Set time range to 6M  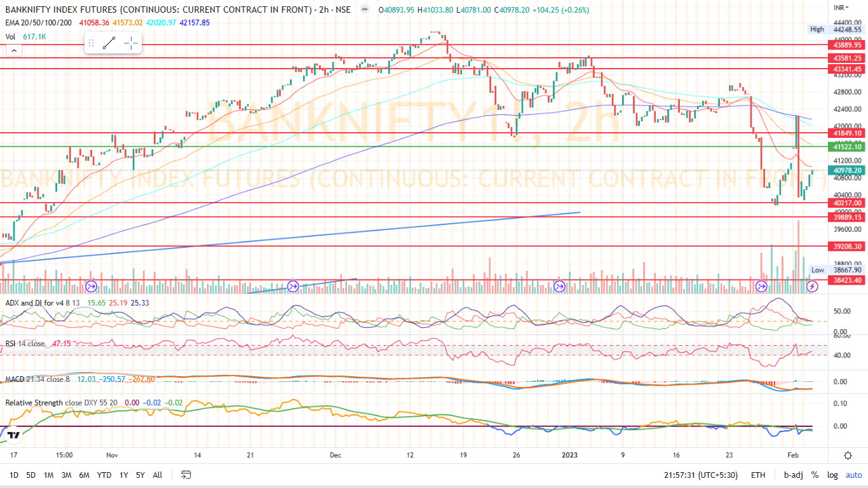(x=84, y=475)
